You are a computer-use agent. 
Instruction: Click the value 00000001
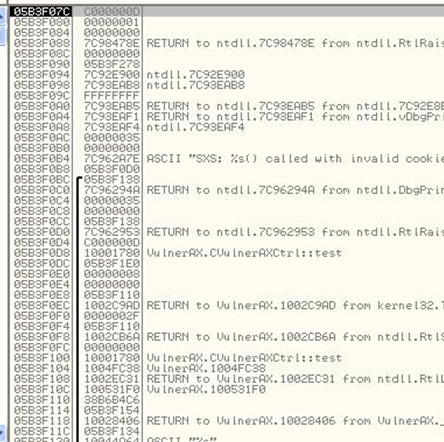point(112,22)
